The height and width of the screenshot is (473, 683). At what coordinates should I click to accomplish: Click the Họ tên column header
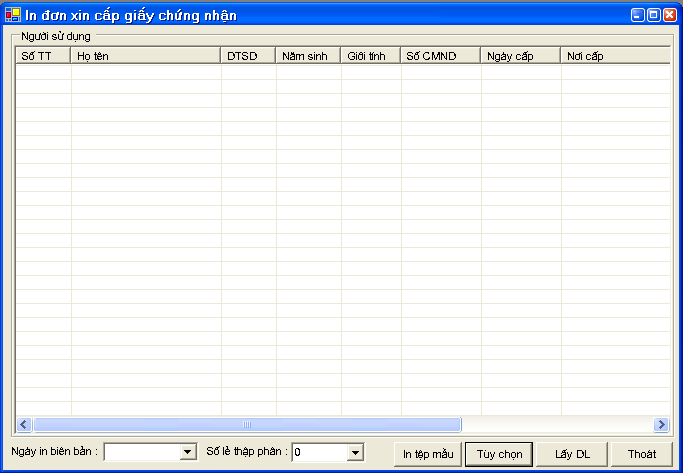click(x=146, y=56)
